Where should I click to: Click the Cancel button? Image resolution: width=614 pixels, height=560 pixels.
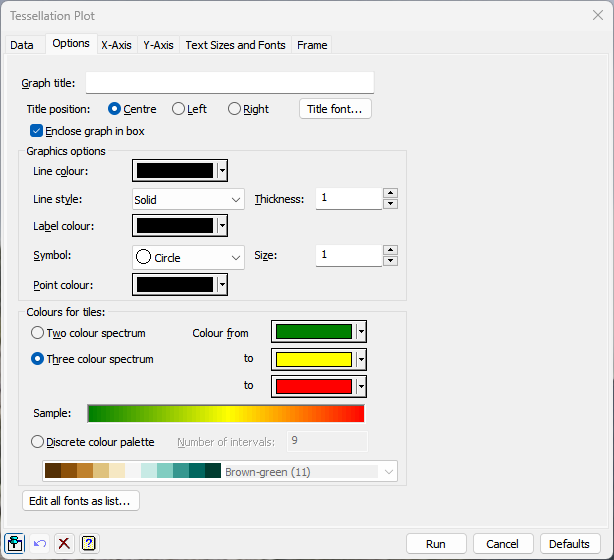(503, 544)
